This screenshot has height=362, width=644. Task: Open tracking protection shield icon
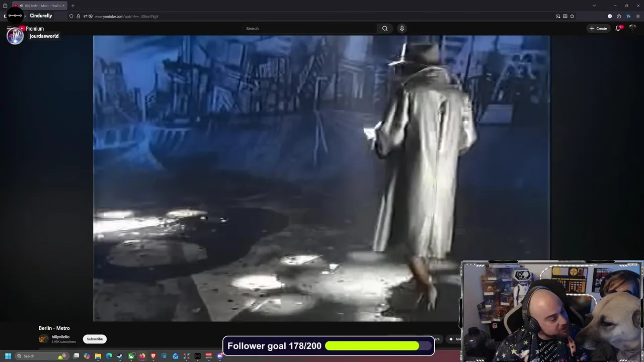(71, 16)
